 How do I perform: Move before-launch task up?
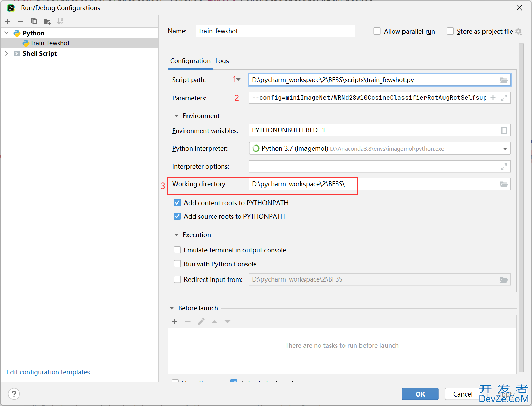pos(214,322)
